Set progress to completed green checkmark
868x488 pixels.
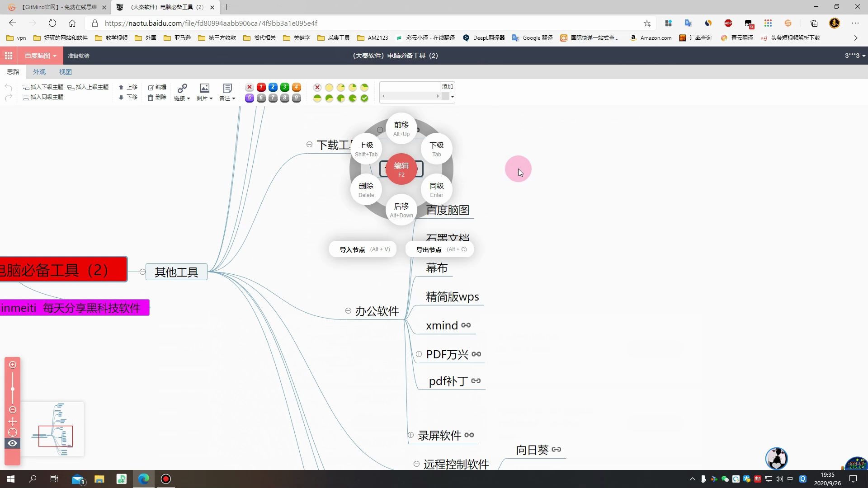pyautogui.click(x=364, y=98)
